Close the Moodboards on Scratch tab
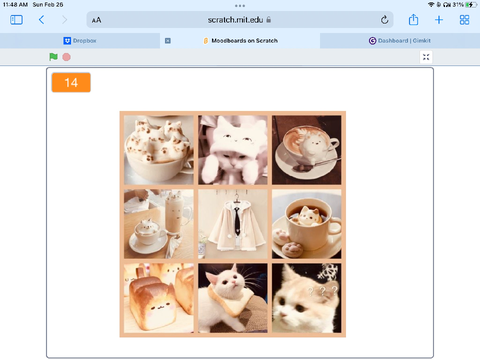This screenshot has height=360, width=480. click(x=168, y=41)
